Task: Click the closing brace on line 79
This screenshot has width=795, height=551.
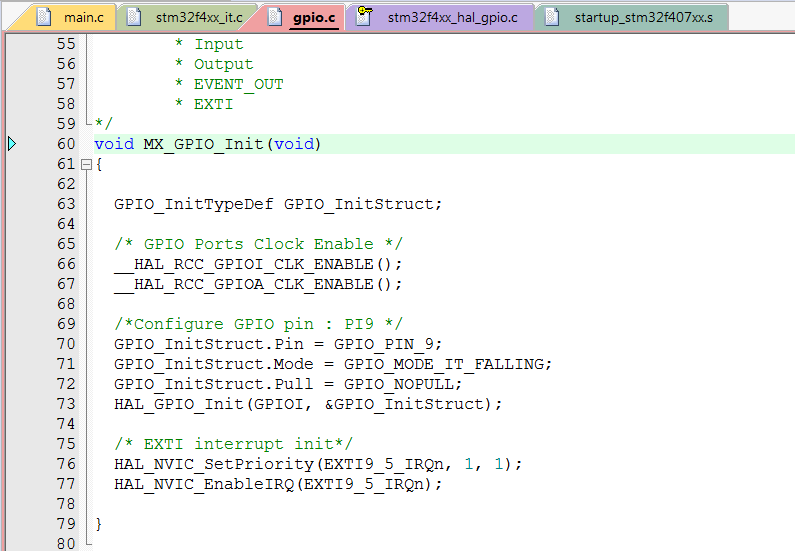Action: [x=99, y=524]
